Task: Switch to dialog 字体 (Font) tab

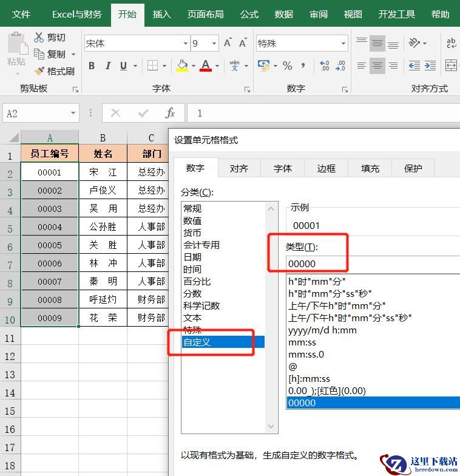Action: click(283, 168)
